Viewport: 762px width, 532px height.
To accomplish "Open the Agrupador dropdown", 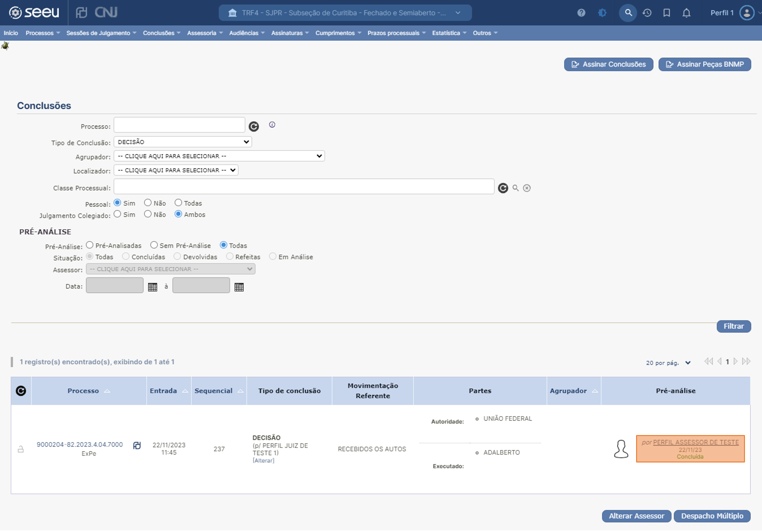I will click(x=219, y=156).
